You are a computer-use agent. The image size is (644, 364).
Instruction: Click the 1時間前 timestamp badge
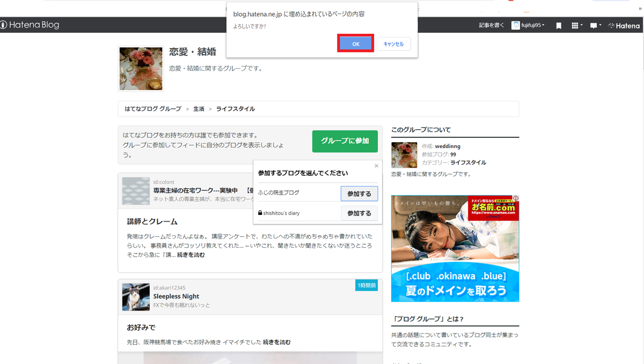point(367,286)
